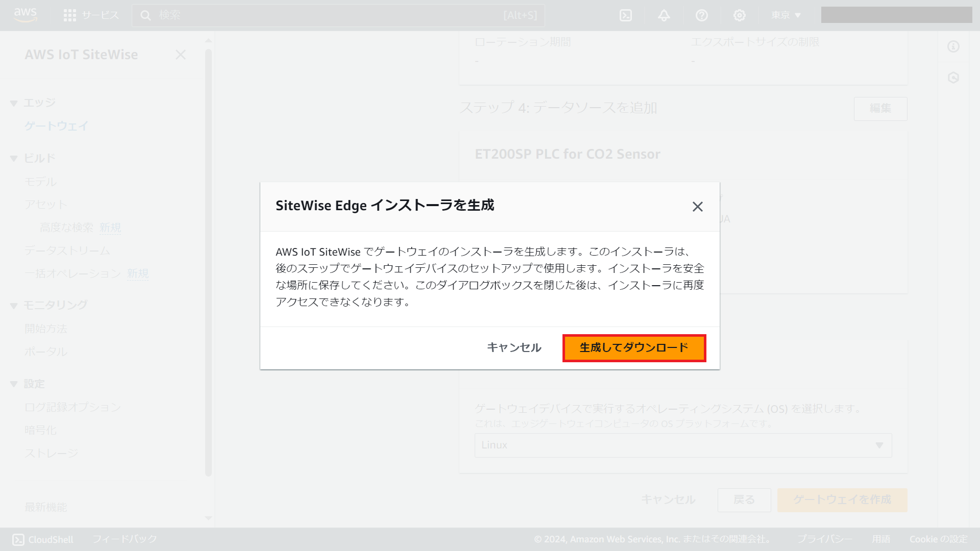Open CloudShell from the top navigation icon

pos(626,15)
